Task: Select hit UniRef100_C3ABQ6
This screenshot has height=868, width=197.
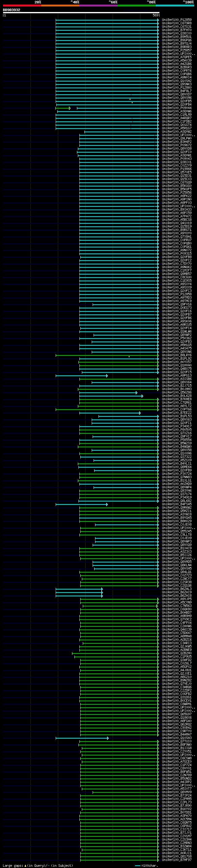Action: pyautogui.click(x=176, y=687)
